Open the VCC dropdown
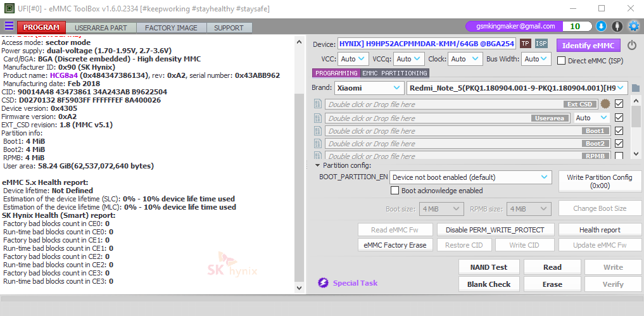The width and height of the screenshot is (644, 316). pos(353,59)
